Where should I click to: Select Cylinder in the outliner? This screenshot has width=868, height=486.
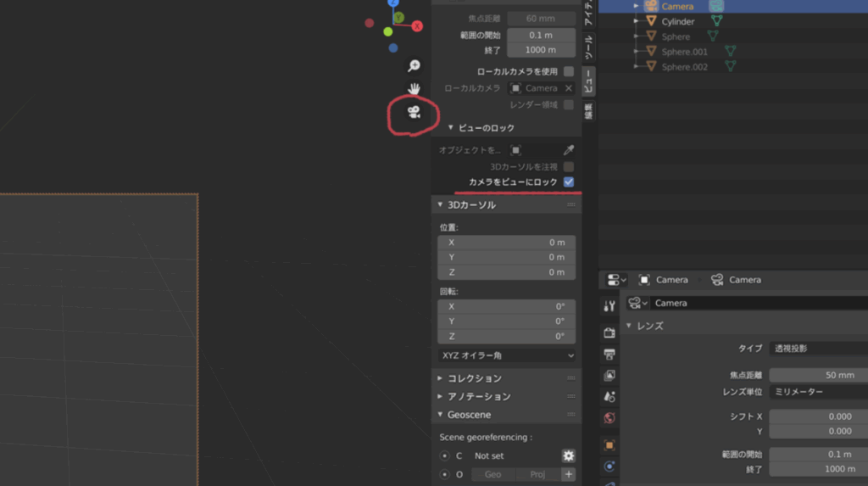coord(677,21)
